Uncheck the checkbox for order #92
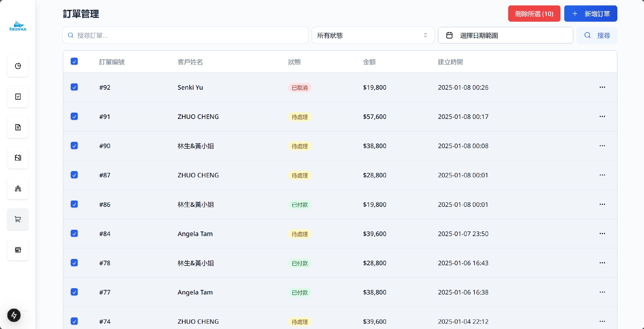The height and width of the screenshot is (329, 644). coord(74,87)
